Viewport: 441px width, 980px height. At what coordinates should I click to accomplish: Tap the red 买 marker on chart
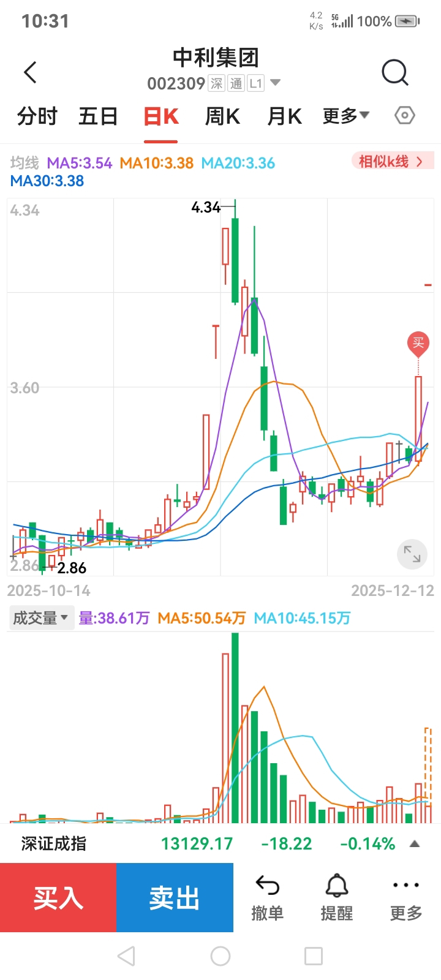coord(418,344)
